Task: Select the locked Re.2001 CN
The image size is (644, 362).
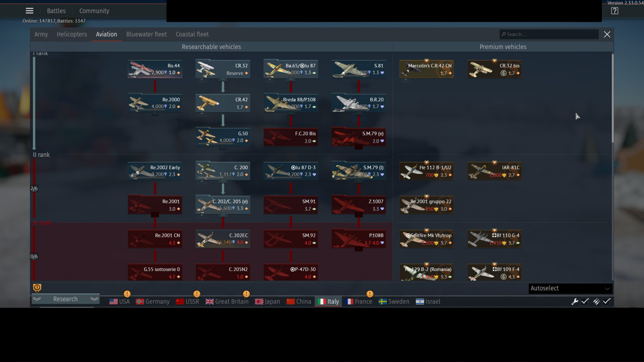Action: (155, 239)
